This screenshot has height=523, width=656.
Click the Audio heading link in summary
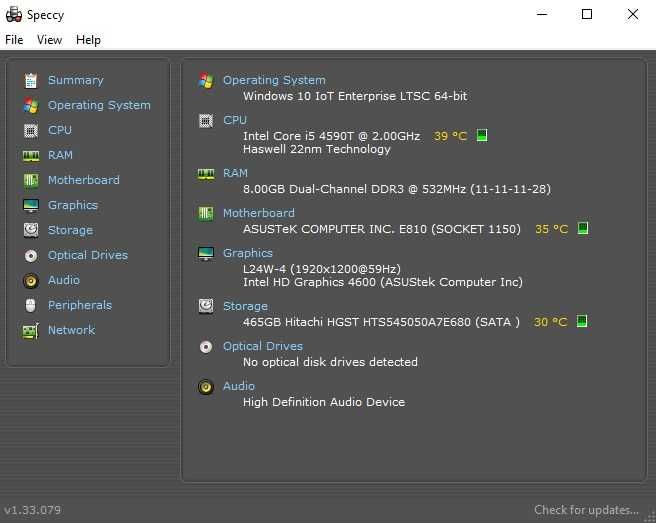click(238, 386)
